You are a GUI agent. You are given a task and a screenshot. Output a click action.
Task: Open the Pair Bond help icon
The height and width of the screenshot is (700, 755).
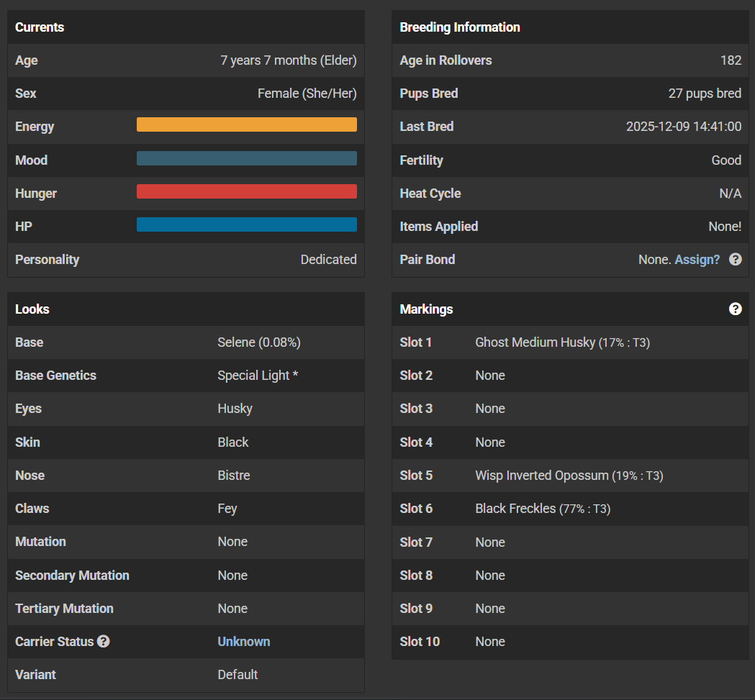point(736,260)
